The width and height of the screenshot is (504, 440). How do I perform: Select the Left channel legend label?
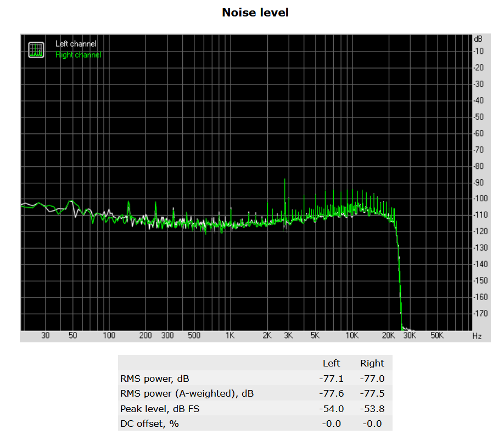click(76, 44)
